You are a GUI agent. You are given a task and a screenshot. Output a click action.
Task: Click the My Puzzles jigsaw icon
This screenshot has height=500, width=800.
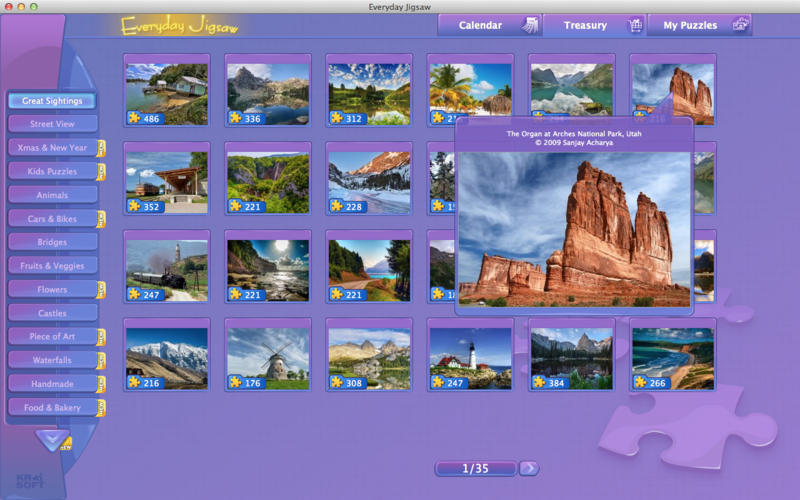[x=740, y=25]
